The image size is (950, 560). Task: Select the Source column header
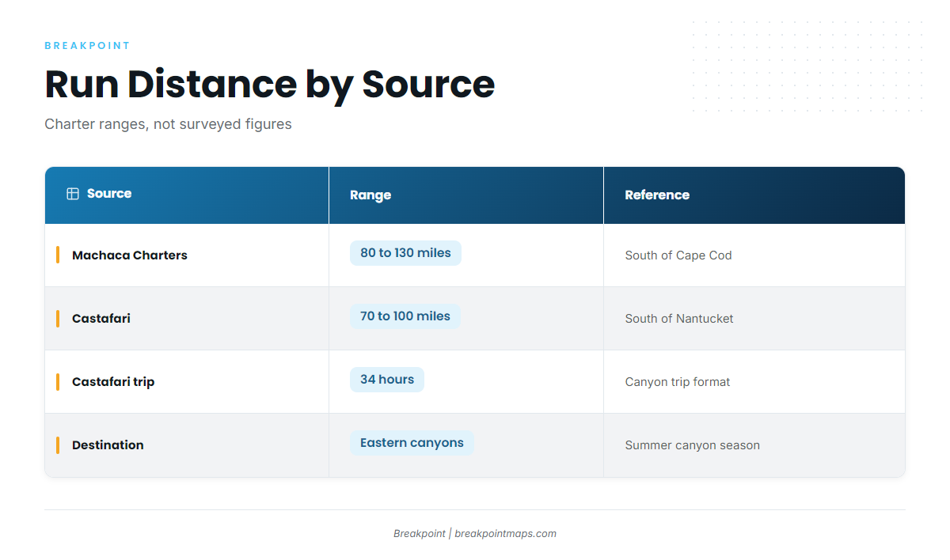point(109,194)
